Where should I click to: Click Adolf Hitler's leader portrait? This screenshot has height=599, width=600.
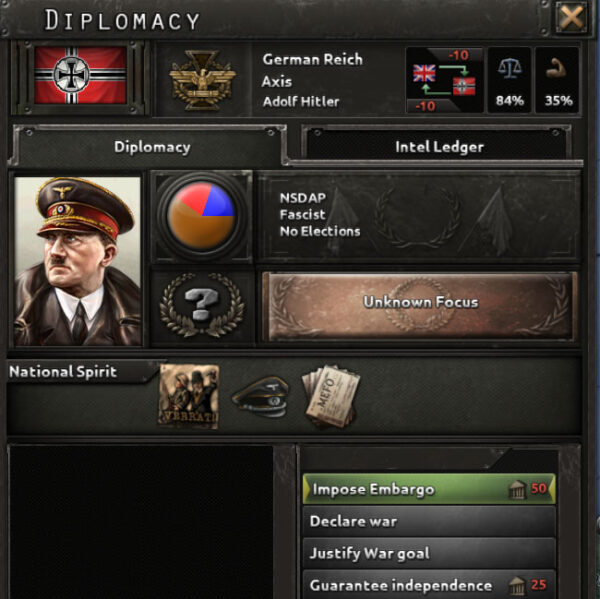[x=78, y=261]
